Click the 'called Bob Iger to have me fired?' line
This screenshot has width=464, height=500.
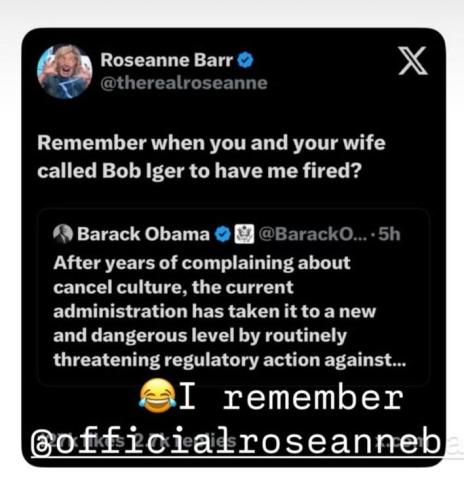click(x=200, y=171)
